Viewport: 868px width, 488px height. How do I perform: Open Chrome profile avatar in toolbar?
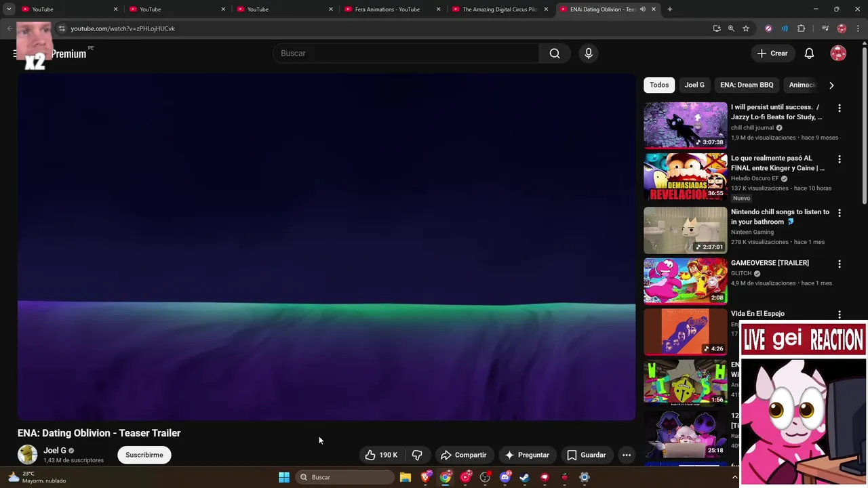click(842, 28)
